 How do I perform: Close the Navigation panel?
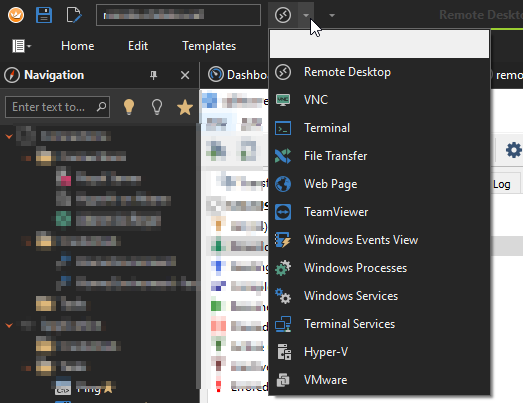[x=185, y=75]
